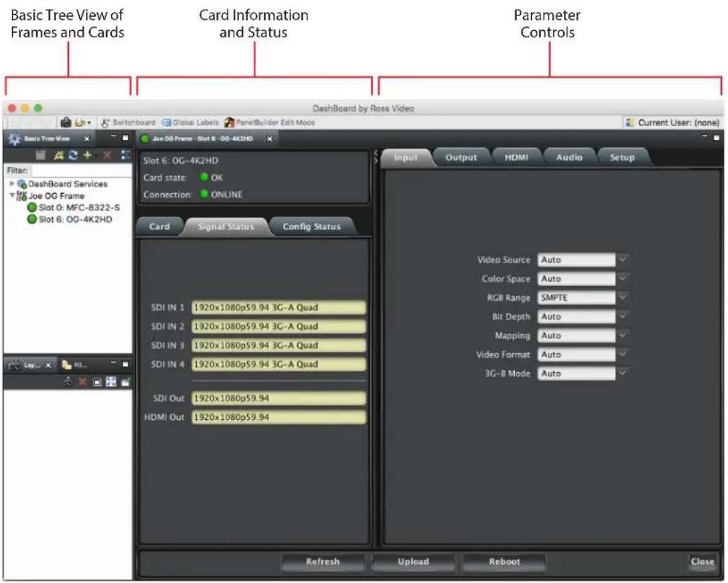Switch to the Config Status tab
The width and height of the screenshot is (728, 583).
[311, 226]
